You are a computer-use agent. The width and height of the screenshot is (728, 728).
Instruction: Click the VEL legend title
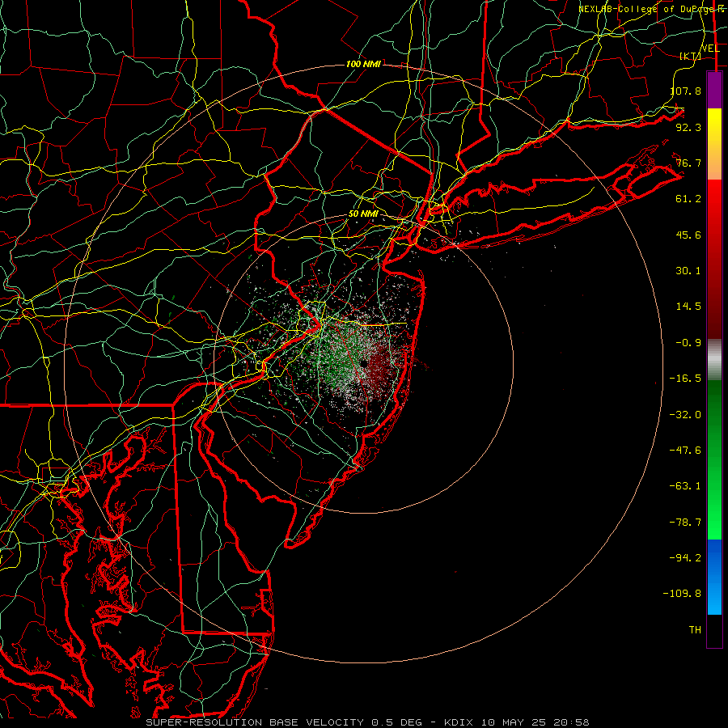(709, 49)
